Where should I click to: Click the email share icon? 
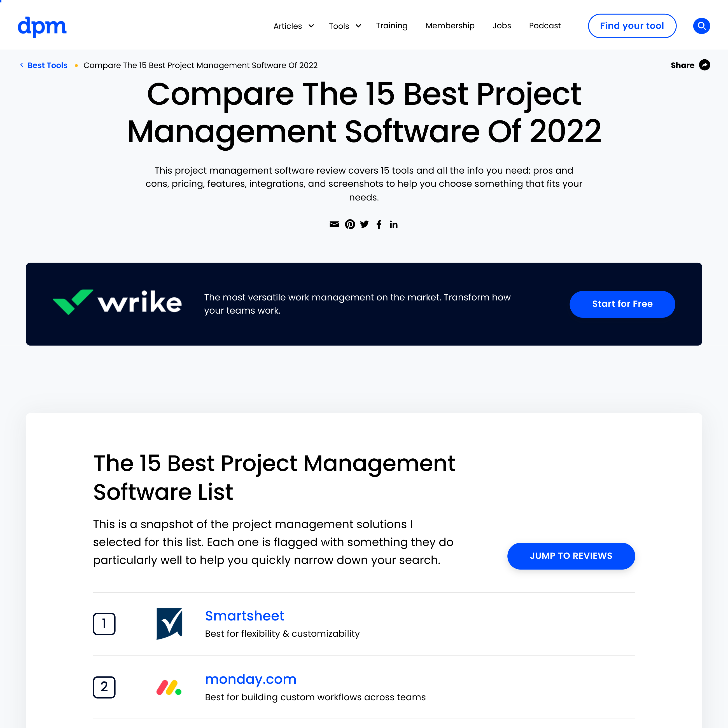(334, 225)
